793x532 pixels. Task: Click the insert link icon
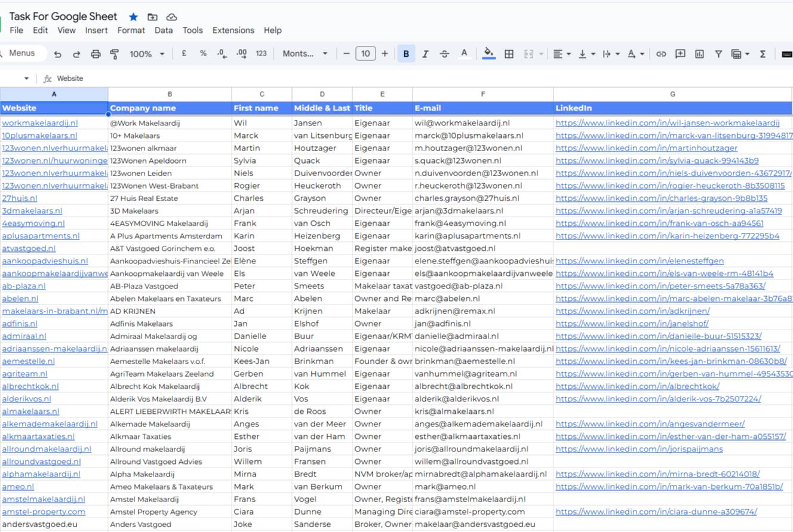[x=661, y=54]
